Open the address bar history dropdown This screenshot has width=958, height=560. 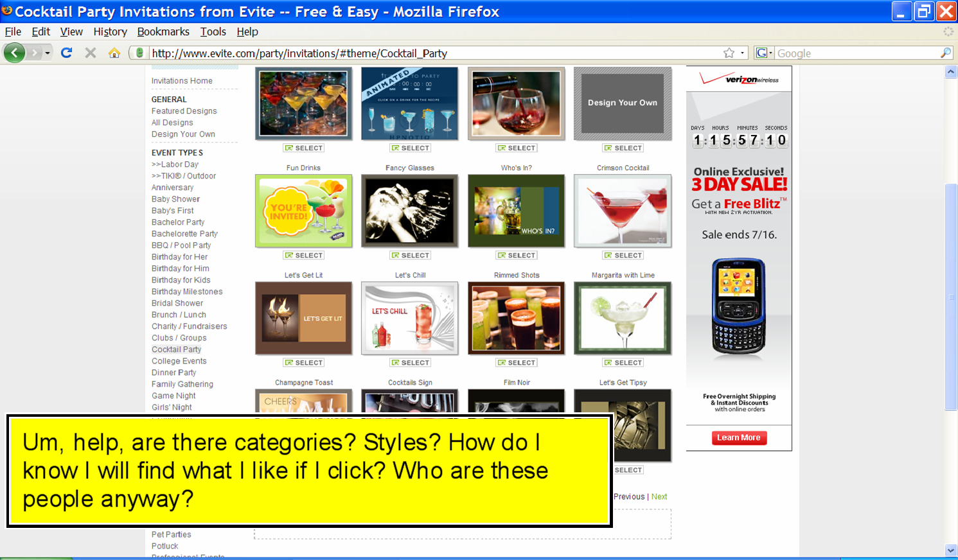click(x=743, y=53)
